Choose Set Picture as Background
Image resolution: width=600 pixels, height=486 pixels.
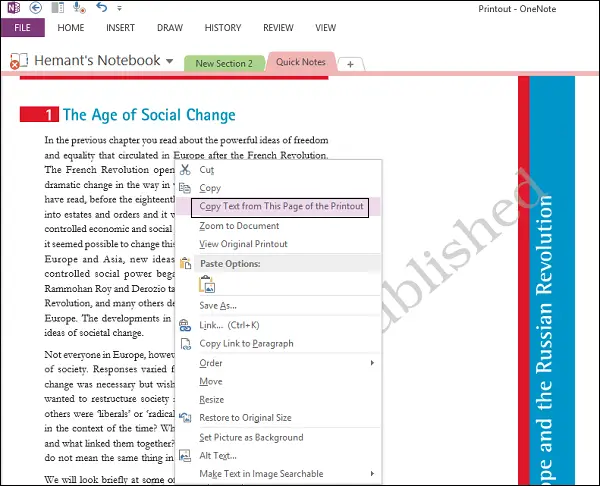coord(251,437)
